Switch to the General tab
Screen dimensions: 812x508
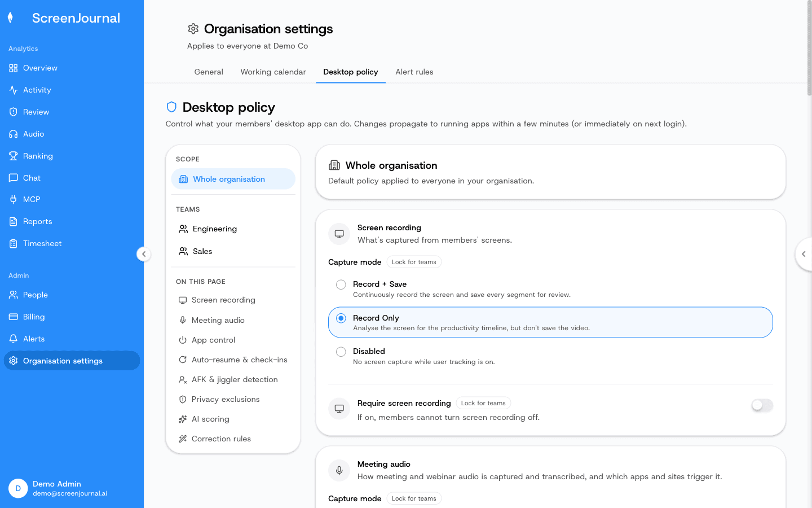(209, 72)
